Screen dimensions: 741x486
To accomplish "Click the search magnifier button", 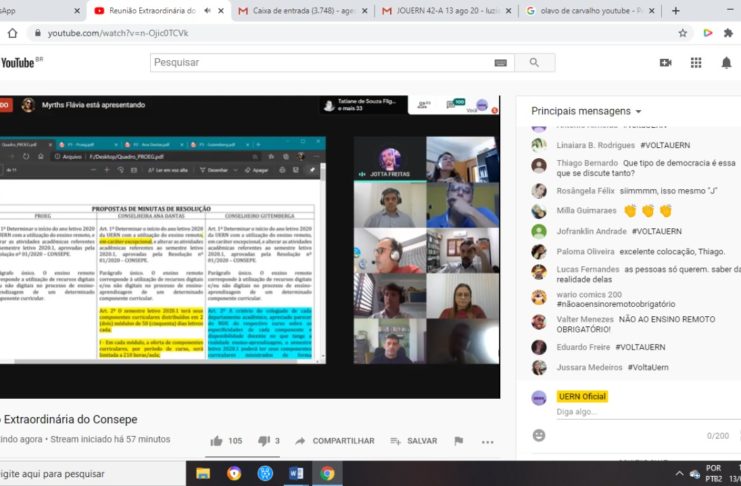I will [x=536, y=62].
